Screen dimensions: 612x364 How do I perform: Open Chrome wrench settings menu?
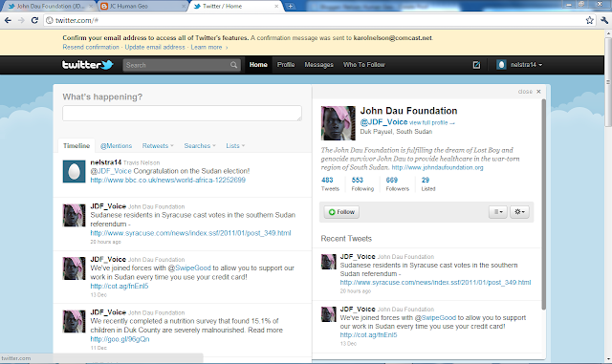[x=604, y=20]
